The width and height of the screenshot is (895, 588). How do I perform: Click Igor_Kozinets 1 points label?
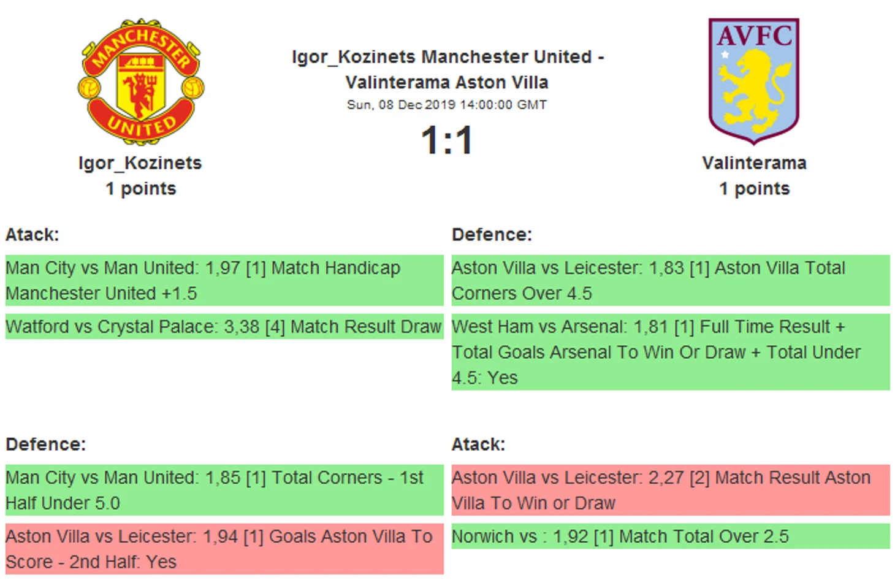tap(140, 189)
